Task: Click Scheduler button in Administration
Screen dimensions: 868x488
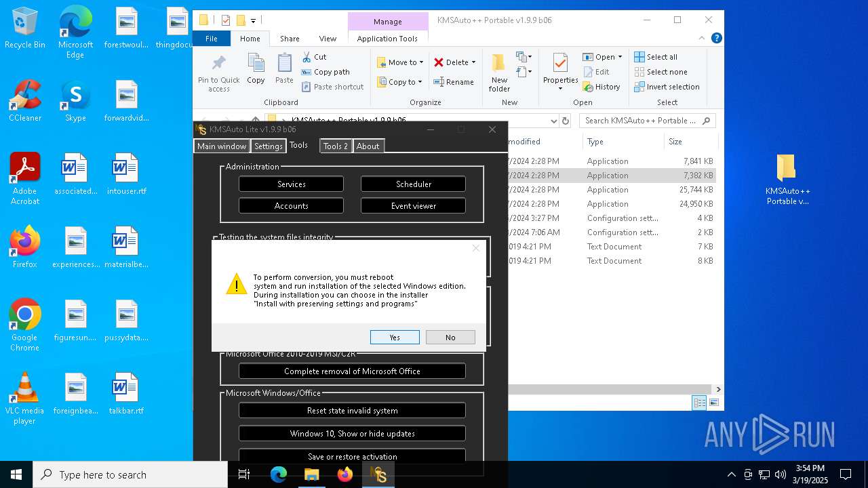Action: (414, 184)
